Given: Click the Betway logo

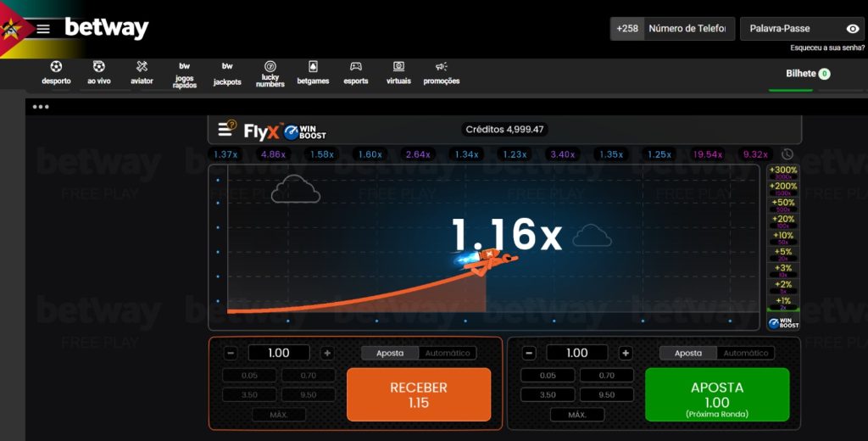Looking at the screenshot, I should [x=107, y=28].
